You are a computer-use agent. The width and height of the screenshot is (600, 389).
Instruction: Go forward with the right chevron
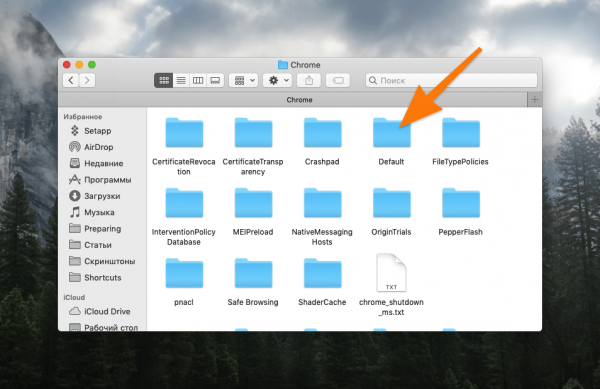[87, 80]
